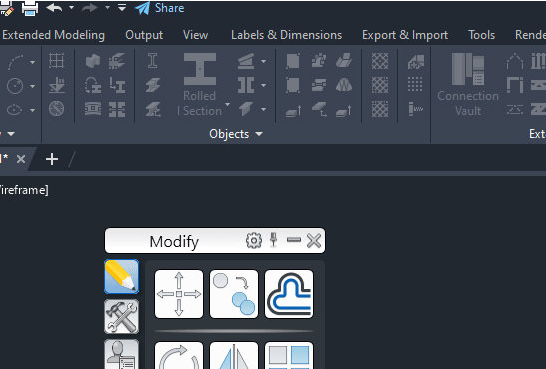Expand the Rolled I Section dropdown

[x=227, y=104]
